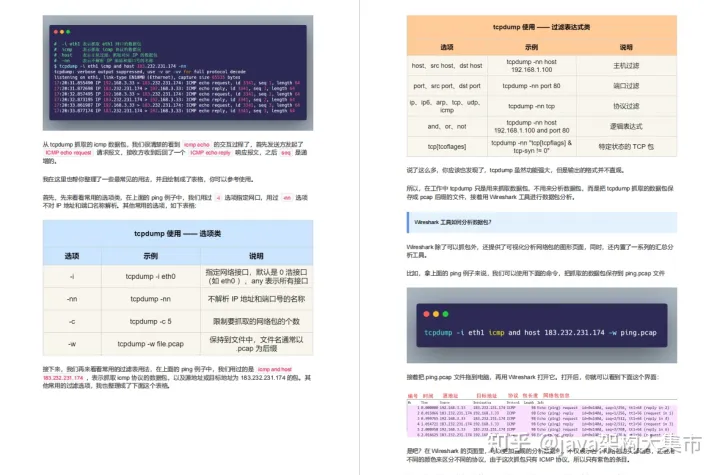
Task: Click the 'tcpdump -nn' example cell
Action: click(x=151, y=299)
